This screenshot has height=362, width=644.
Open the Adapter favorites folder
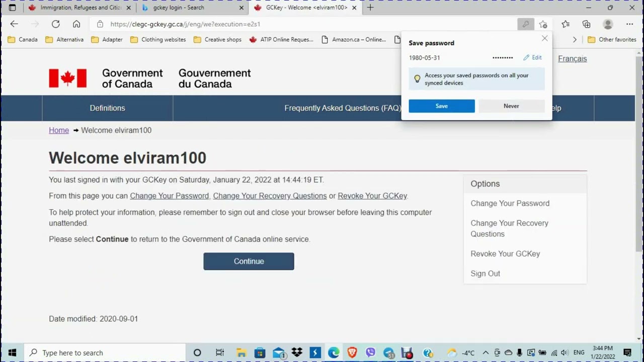(x=107, y=39)
